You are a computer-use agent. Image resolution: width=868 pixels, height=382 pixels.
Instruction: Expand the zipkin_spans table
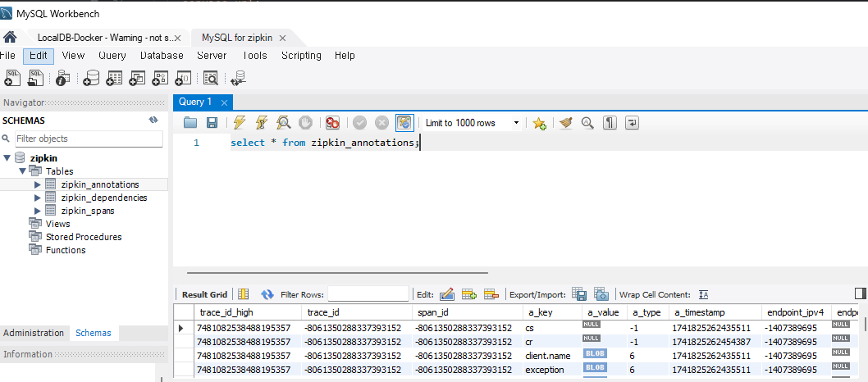(38, 211)
